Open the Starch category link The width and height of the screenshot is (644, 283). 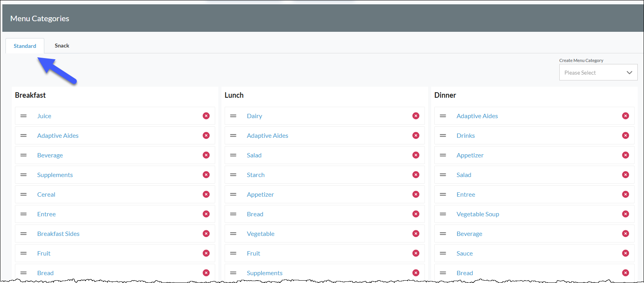[256, 175]
